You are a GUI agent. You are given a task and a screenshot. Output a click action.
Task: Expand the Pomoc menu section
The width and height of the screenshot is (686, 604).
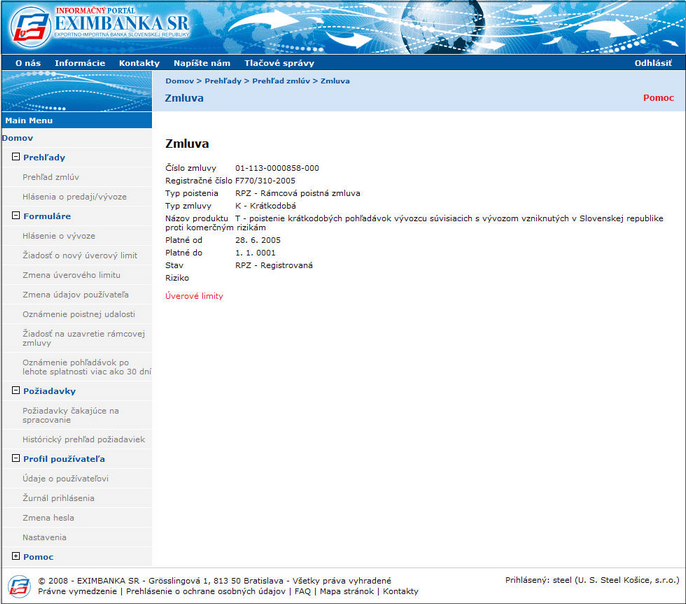click(x=16, y=556)
